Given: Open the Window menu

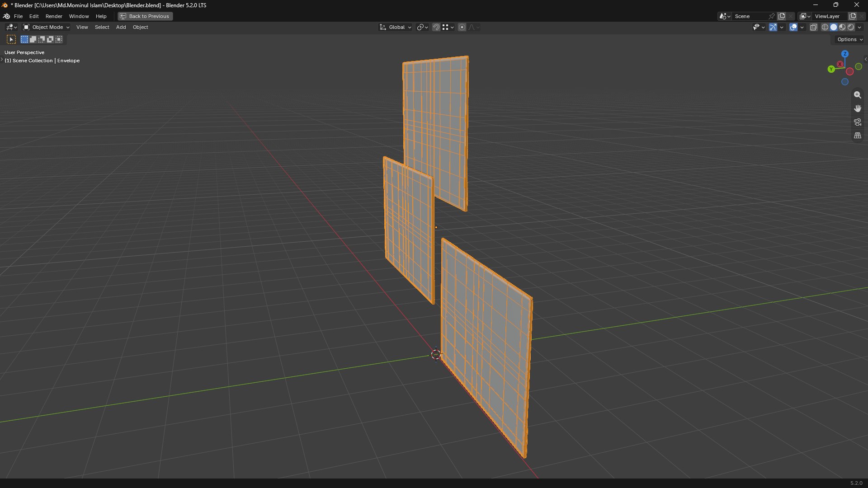Looking at the screenshot, I should 79,16.
